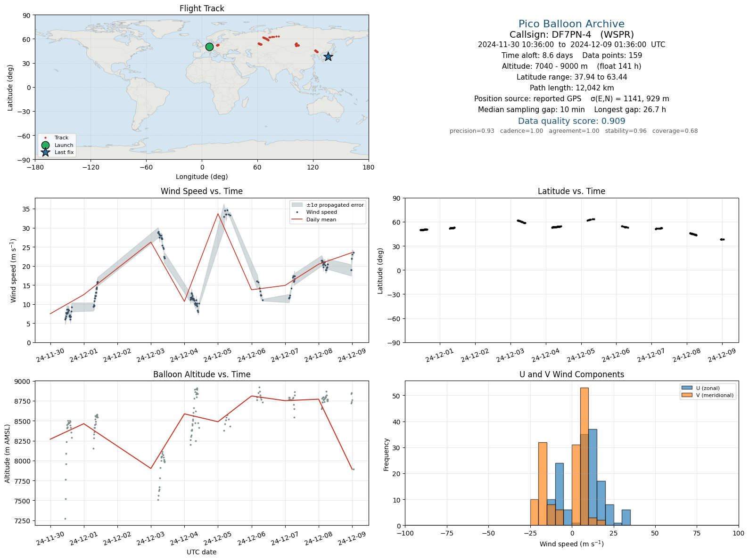Click the 35 tick on the wind speed axis
The width and height of the screenshot is (749, 560).
click(x=26, y=209)
